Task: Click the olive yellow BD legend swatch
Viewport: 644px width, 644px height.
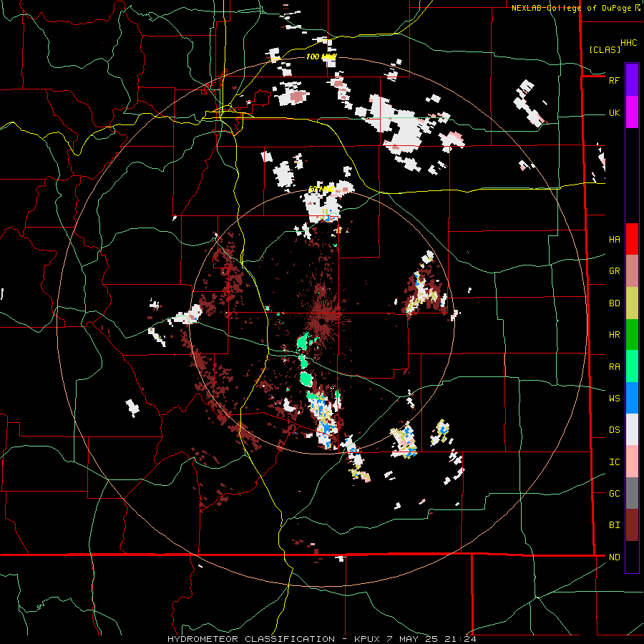Action: (x=632, y=303)
